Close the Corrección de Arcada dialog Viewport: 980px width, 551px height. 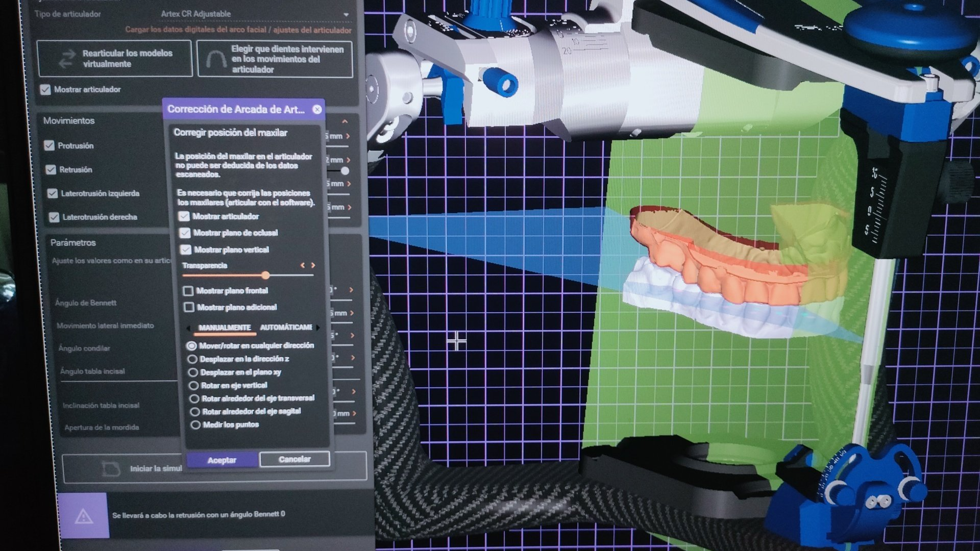pyautogui.click(x=317, y=109)
